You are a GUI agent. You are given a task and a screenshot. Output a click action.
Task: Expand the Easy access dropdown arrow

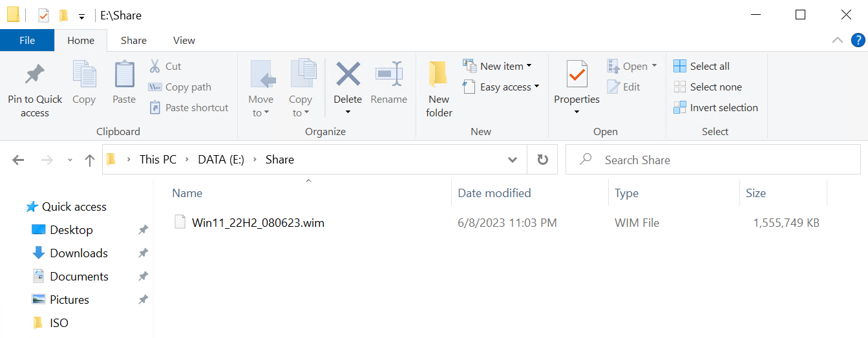(536, 87)
